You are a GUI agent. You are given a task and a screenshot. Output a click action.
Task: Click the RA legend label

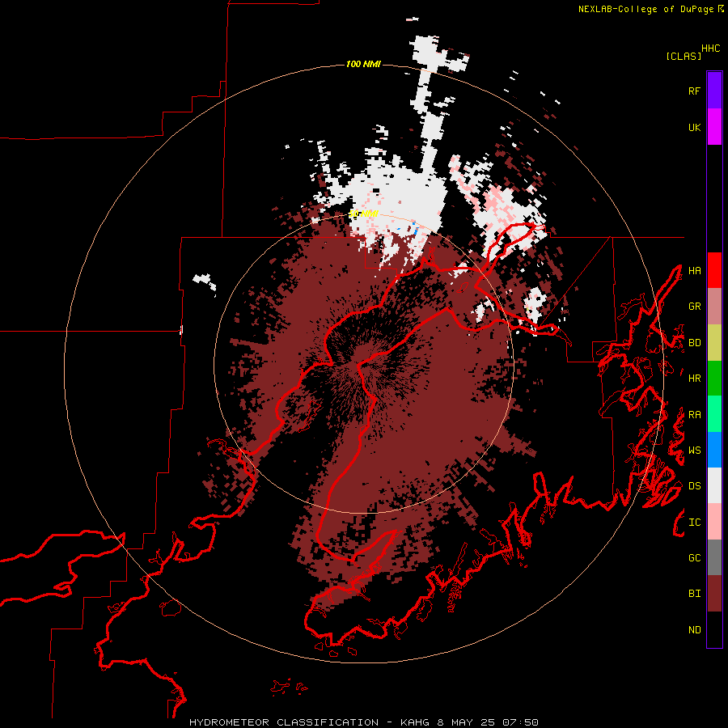pyautogui.click(x=694, y=415)
